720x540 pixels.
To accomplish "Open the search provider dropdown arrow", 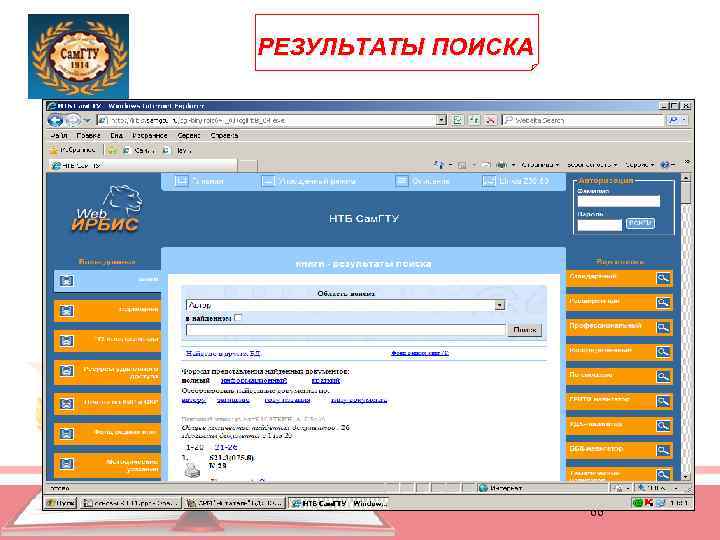I will (684, 120).
